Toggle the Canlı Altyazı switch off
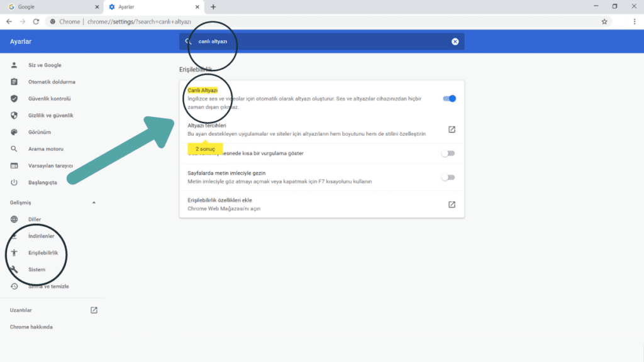644x362 pixels. click(449, 99)
